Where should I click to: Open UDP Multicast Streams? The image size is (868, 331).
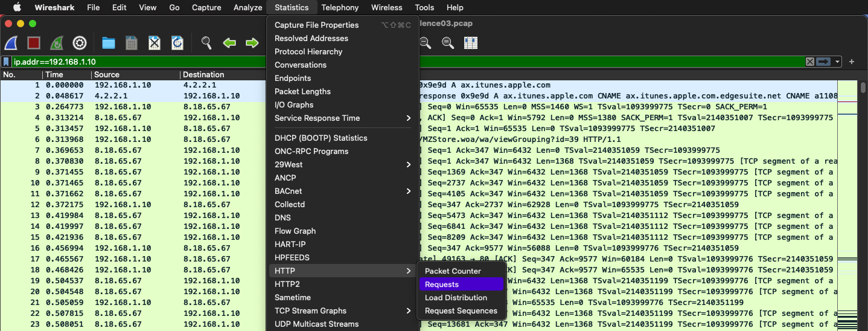[x=343, y=324]
